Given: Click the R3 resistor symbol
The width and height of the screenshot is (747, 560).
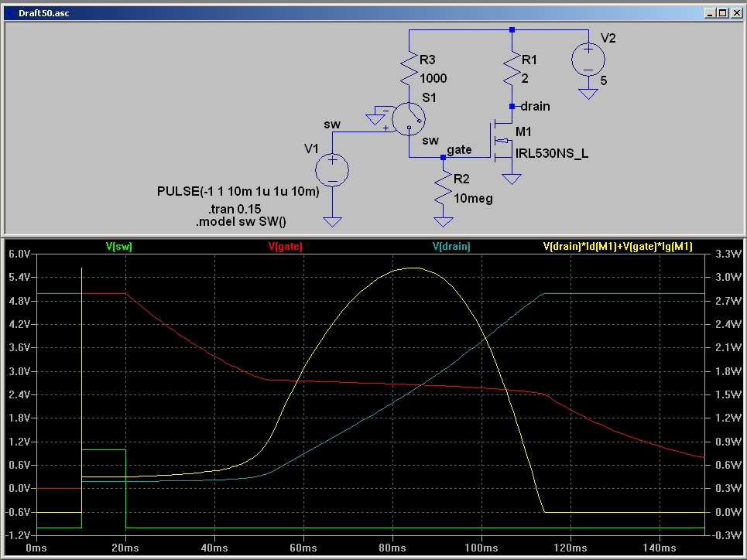Looking at the screenshot, I should [409, 70].
